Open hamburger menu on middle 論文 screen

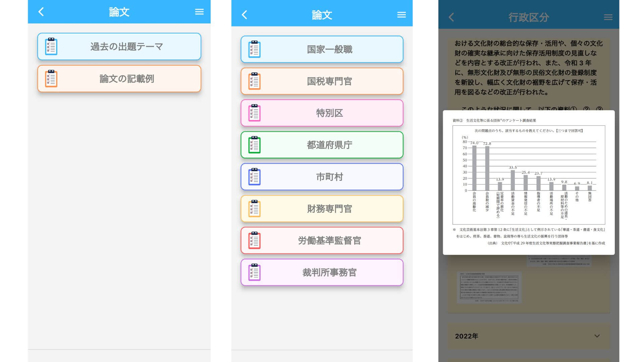401,15
